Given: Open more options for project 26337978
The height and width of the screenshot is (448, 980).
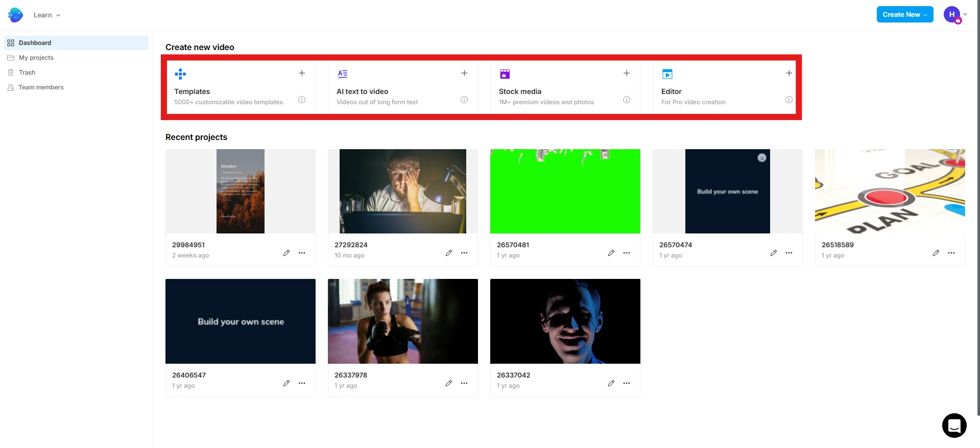Looking at the screenshot, I should point(464,383).
